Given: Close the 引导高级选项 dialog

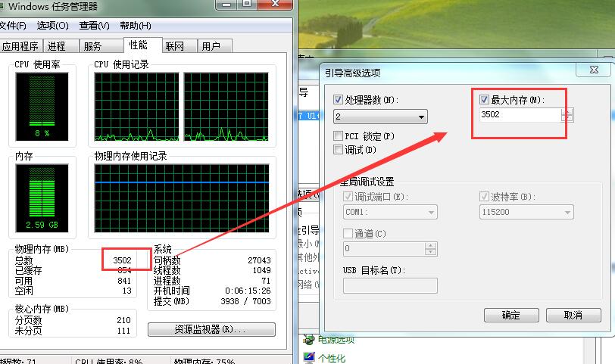Looking at the screenshot, I should (594, 70).
